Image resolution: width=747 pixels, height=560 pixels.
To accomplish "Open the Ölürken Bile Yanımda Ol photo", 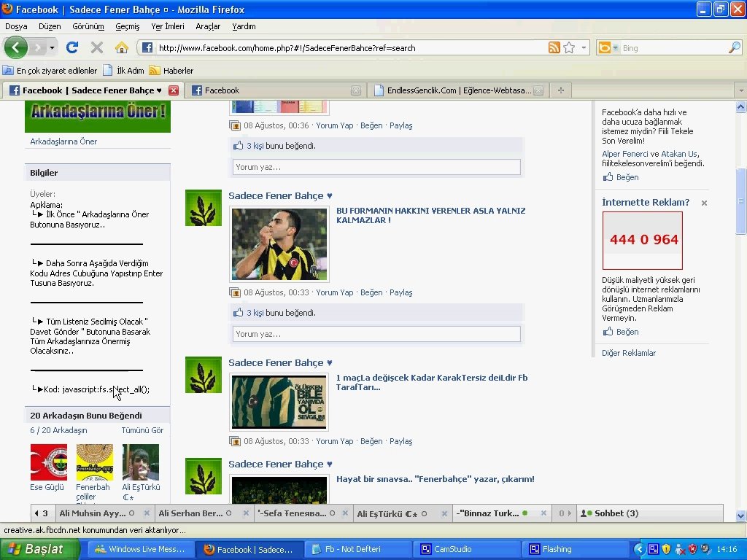I will [279, 402].
